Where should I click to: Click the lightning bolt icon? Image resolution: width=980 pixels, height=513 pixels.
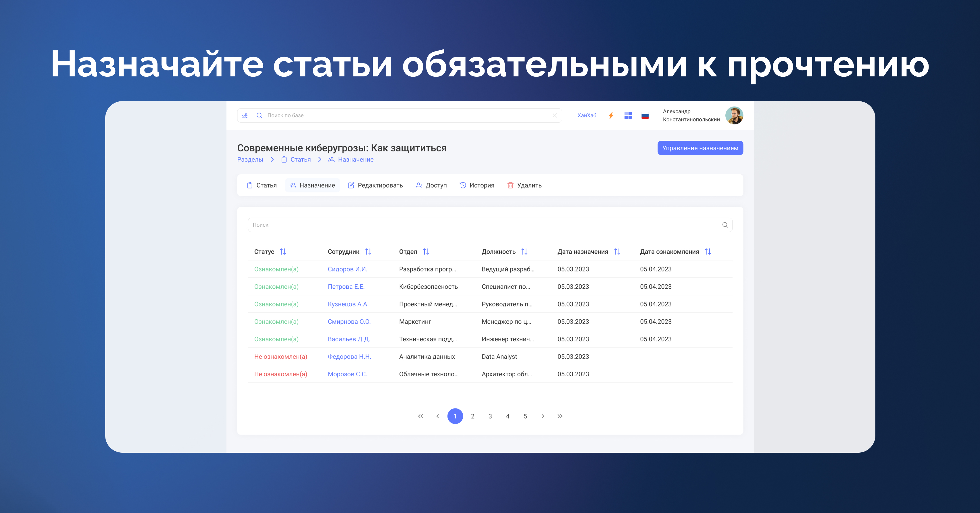pyautogui.click(x=611, y=115)
